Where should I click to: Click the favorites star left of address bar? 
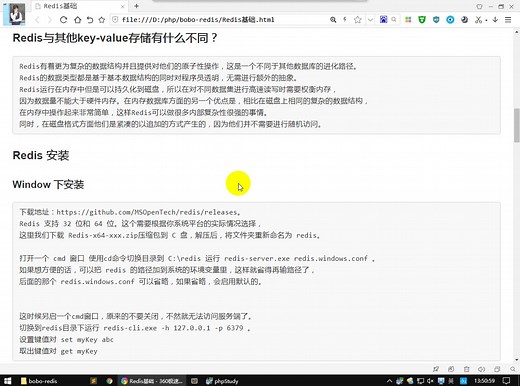coord(102,20)
